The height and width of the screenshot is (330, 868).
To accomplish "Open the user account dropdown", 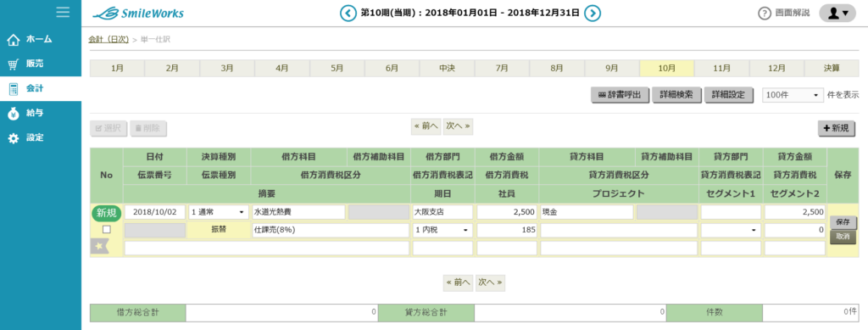I will 837,13.
